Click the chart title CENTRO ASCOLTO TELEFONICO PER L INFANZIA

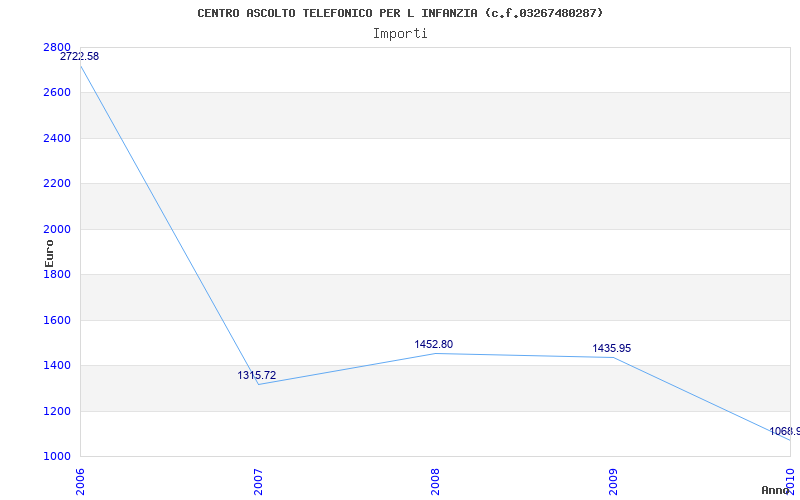tap(400, 13)
